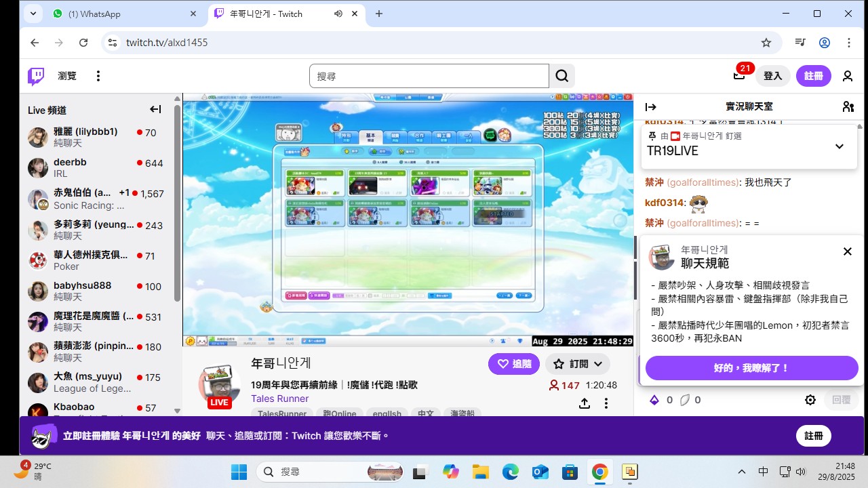The height and width of the screenshot is (488, 868).
Task: Open Chrome tab search dropdown
Action: (34, 14)
